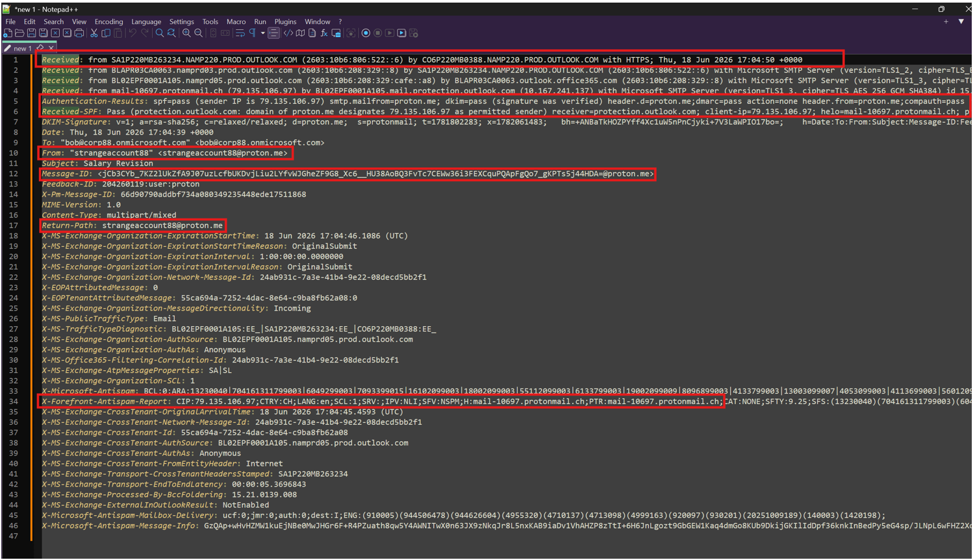Image resolution: width=975 pixels, height=560 pixels.
Task: Show the Document Map panel icon
Action: (x=300, y=33)
